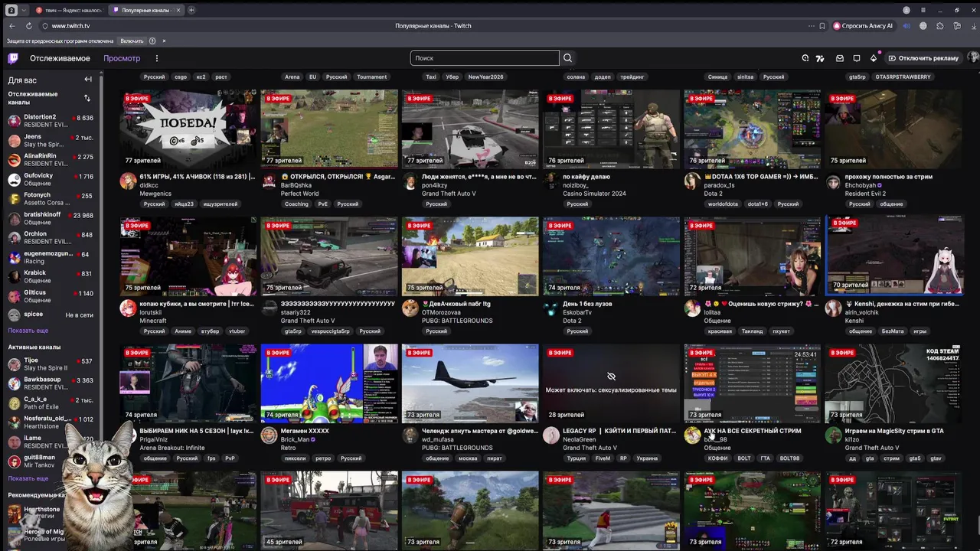Image resolution: width=980 pixels, height=551 pixels.
Task: Click the GTA5RPSTRAWBERRY tag
Action: coord(903,77)
